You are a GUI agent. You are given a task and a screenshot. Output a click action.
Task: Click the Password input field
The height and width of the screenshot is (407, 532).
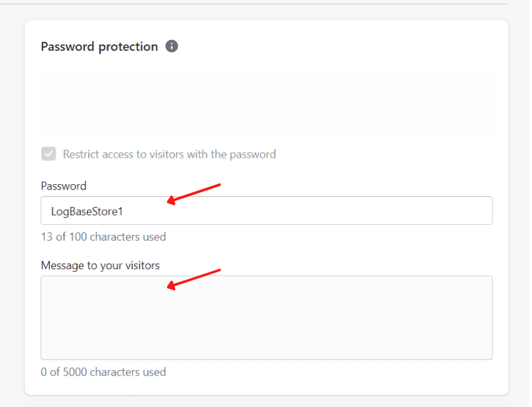pyautogui.click(x=266, y=211)
